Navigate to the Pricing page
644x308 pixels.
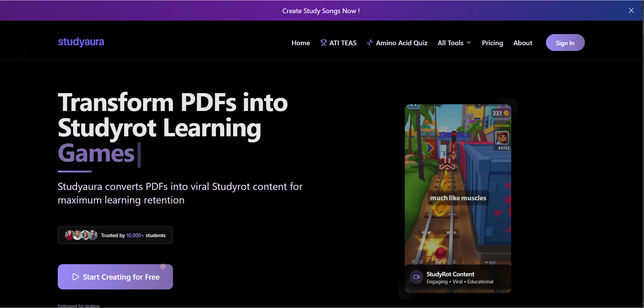point(492,43)
